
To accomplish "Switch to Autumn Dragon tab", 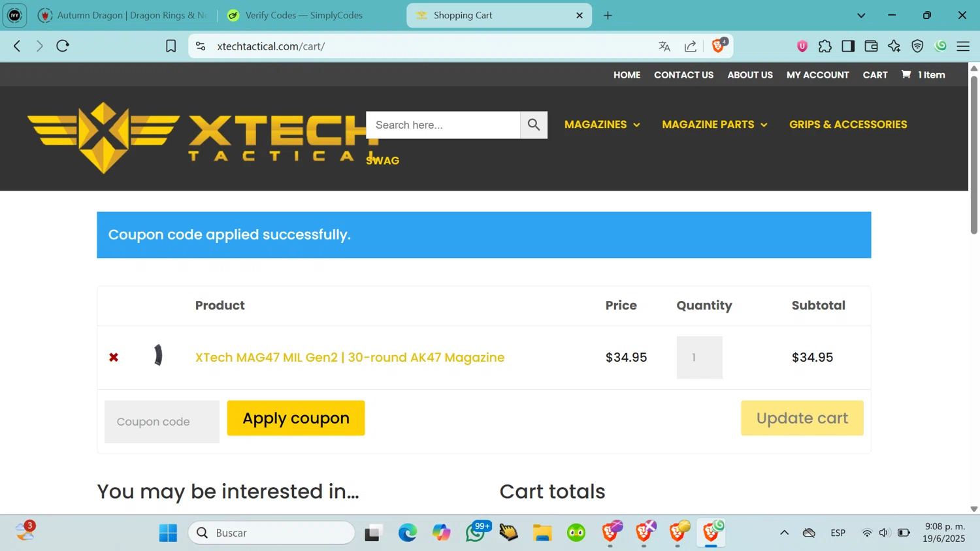I will [x=124, y=15].
